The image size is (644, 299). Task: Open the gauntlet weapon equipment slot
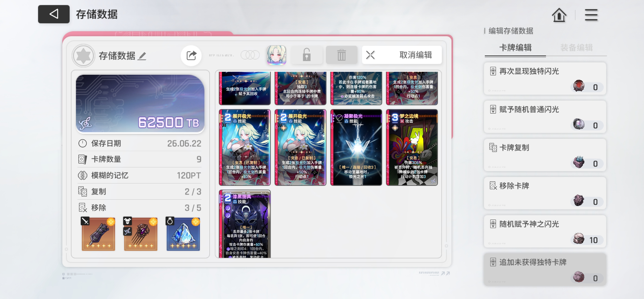coord(98,234)
